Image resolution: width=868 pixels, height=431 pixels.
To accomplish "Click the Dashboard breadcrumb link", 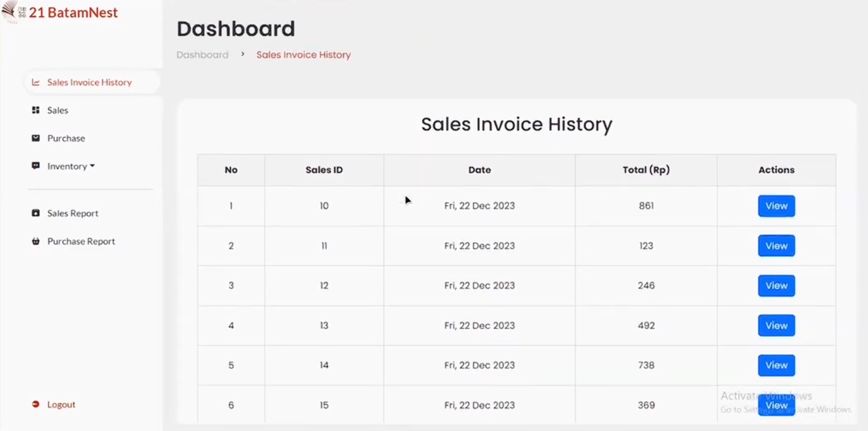I will pyautogui.click(x=202, y=55).
